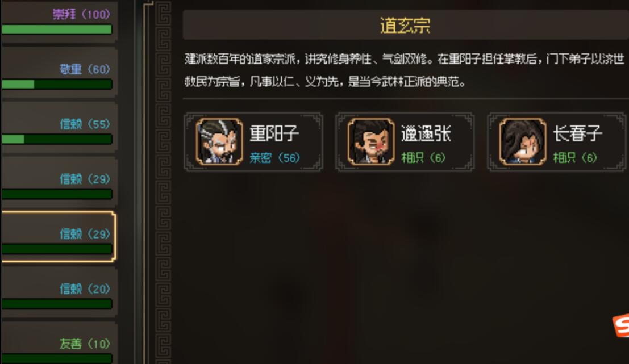Image resolution: width=629 pixels, height=364 pixels.
Task: Open the 重阳子 character card
Action: 253,142
